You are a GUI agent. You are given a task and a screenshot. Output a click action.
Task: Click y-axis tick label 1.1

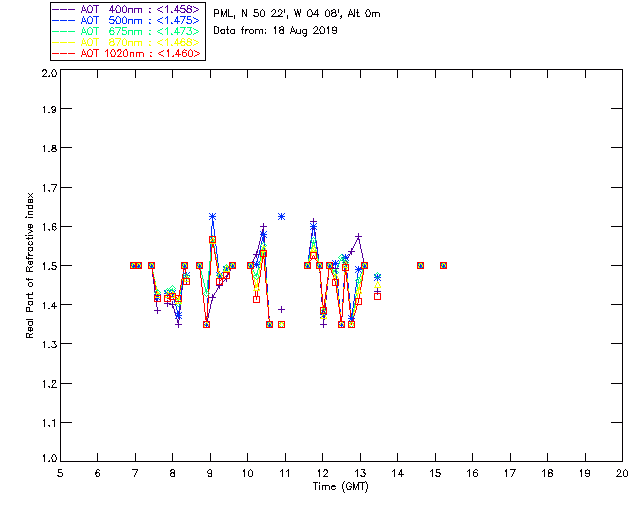[49, 423]
